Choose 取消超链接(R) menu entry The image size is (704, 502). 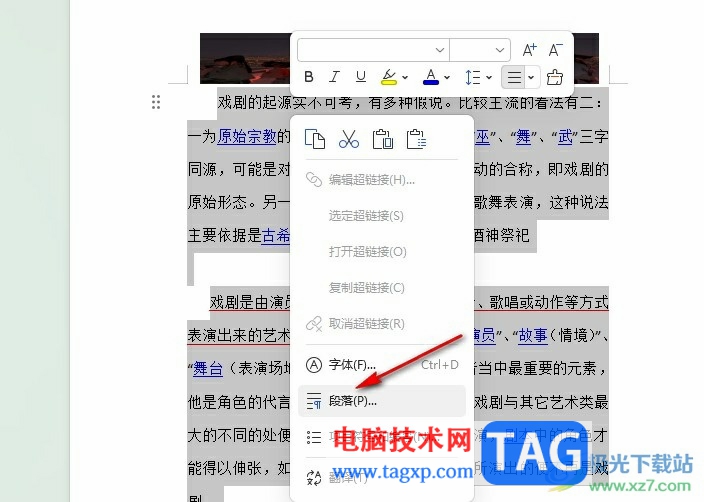[x=382, y=323]
